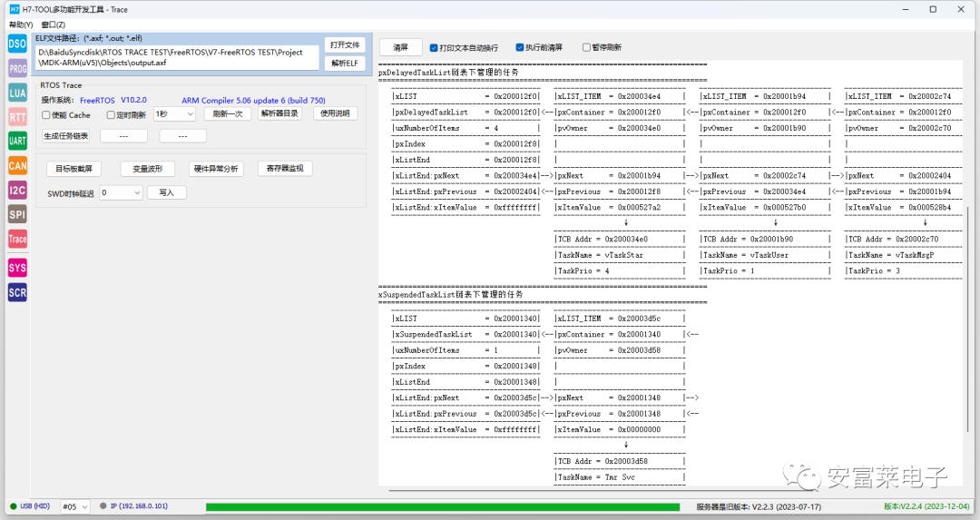Enable the 使能 Cache checkbox
The image size is (980, 520).
click(45, 115)
